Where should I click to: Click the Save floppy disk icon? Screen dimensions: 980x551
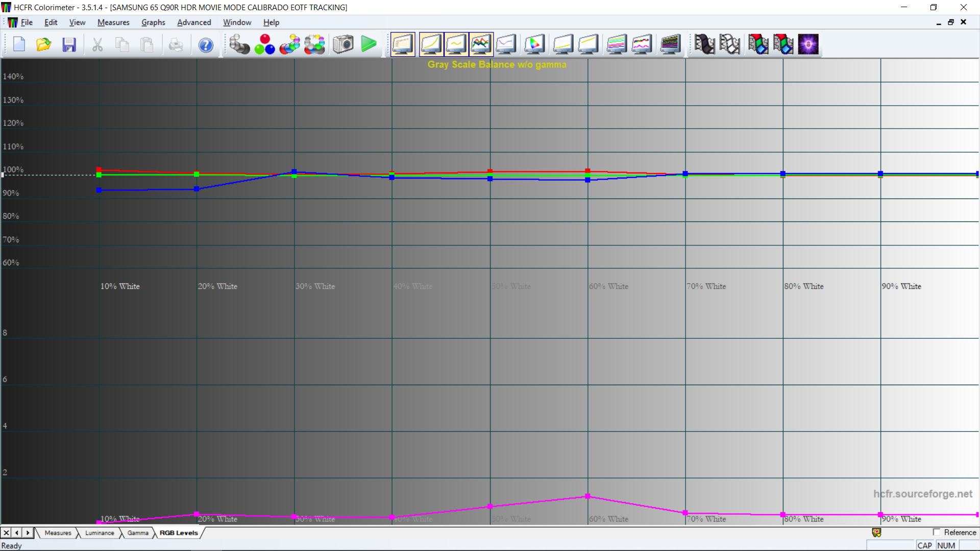click(69, 45)
